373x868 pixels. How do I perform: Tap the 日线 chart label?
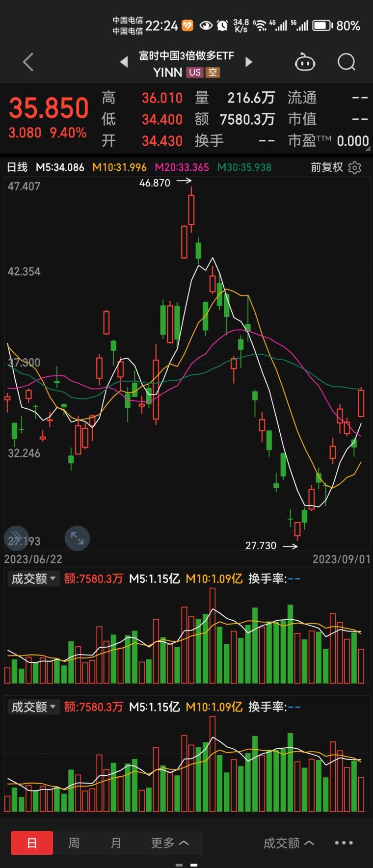[17, 167]
